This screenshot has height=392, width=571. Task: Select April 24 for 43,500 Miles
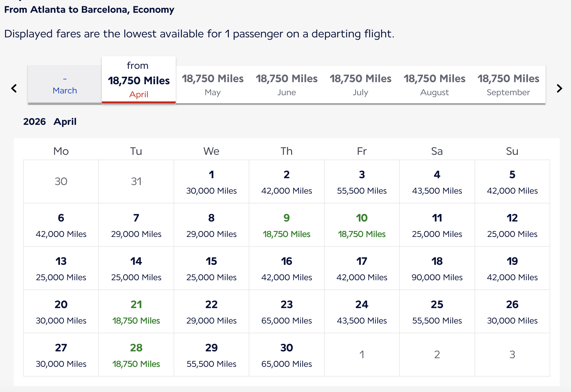(362, 312)
